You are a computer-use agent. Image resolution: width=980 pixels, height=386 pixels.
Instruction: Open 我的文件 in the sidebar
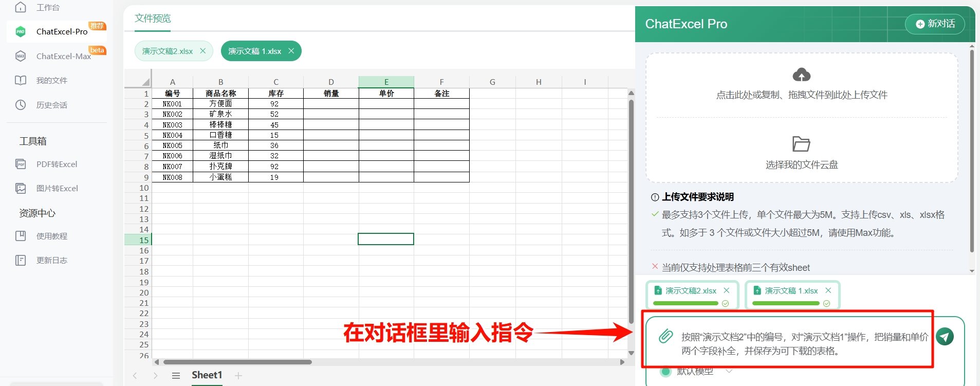[x=51, y=81]
